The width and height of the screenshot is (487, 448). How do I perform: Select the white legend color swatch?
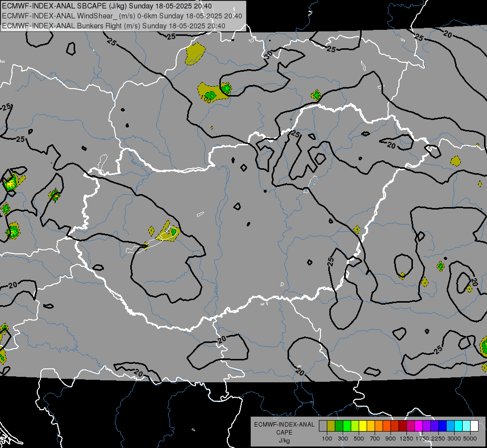click(475, 426)
